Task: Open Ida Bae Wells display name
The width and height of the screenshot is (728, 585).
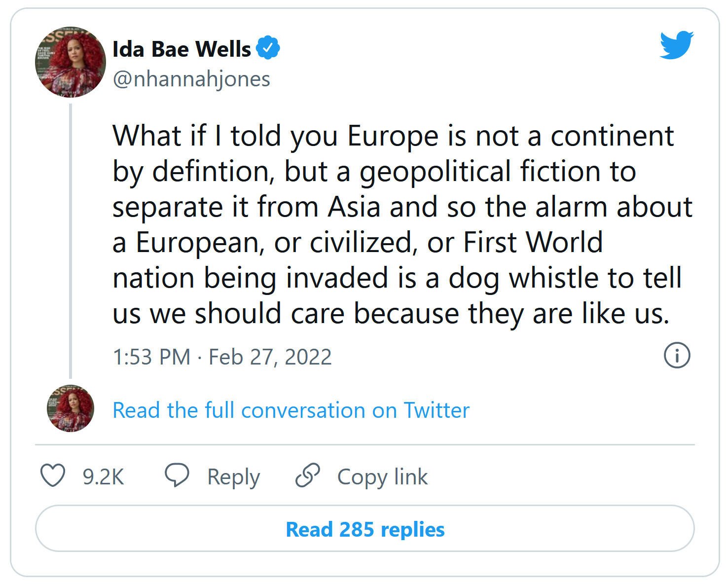Action: coord(182,49)
